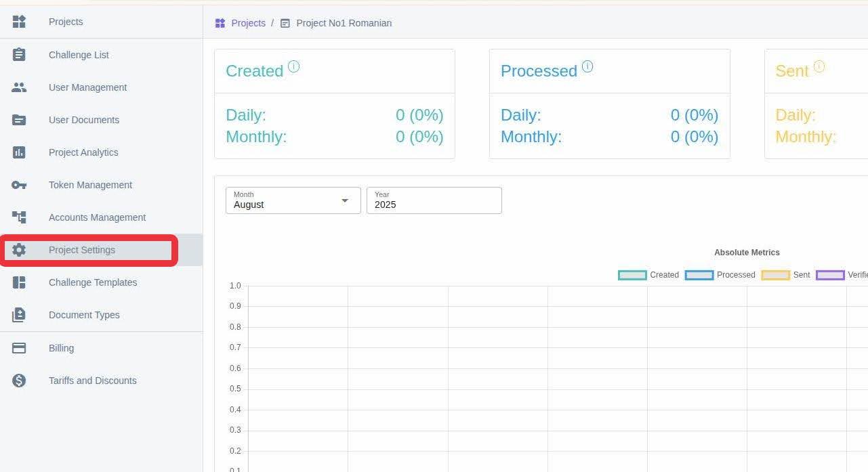This screenshot has width=868, height=472.
Task: Click the Billing credit card icon
Action: 19,348
